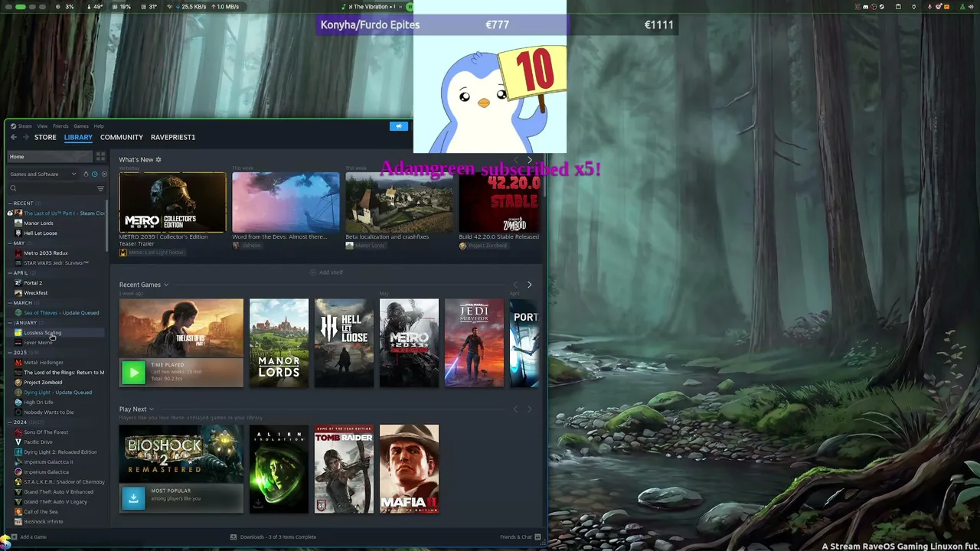Open the Tomb Raider game cover
Image resolution: width=980 pixels, height=551 pixels.
(x=344, y=469)
